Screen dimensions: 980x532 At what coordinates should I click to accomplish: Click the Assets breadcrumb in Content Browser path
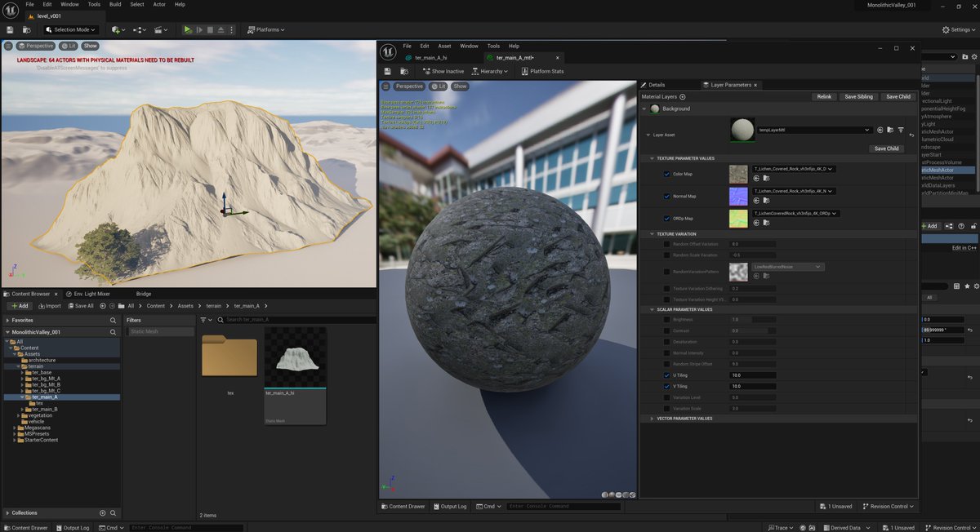pyautogui.click(x=185, y=306)
